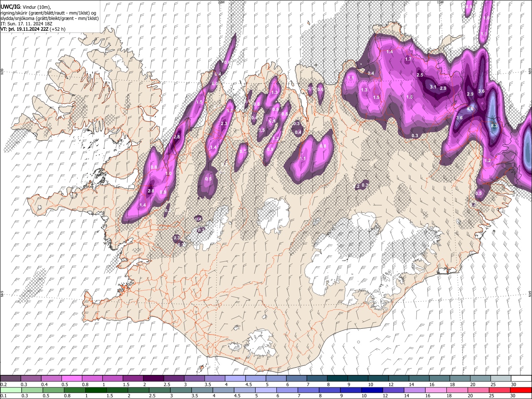Click the 'rigning/skúrir' legend description line
This screenshot has height=399, width=532.
coord(49,13)
